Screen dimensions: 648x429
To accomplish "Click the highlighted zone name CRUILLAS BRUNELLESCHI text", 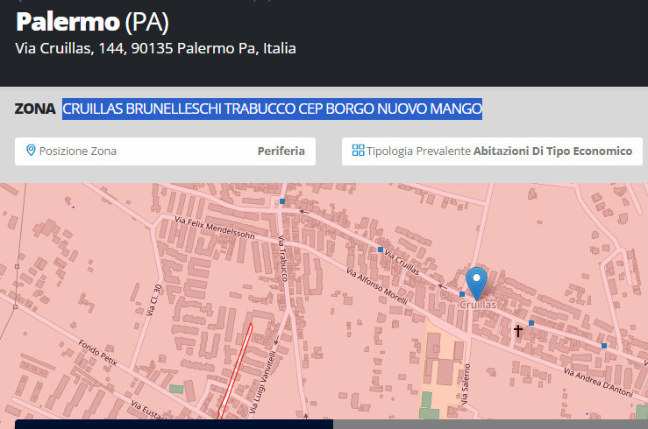I will coord(272,109).
